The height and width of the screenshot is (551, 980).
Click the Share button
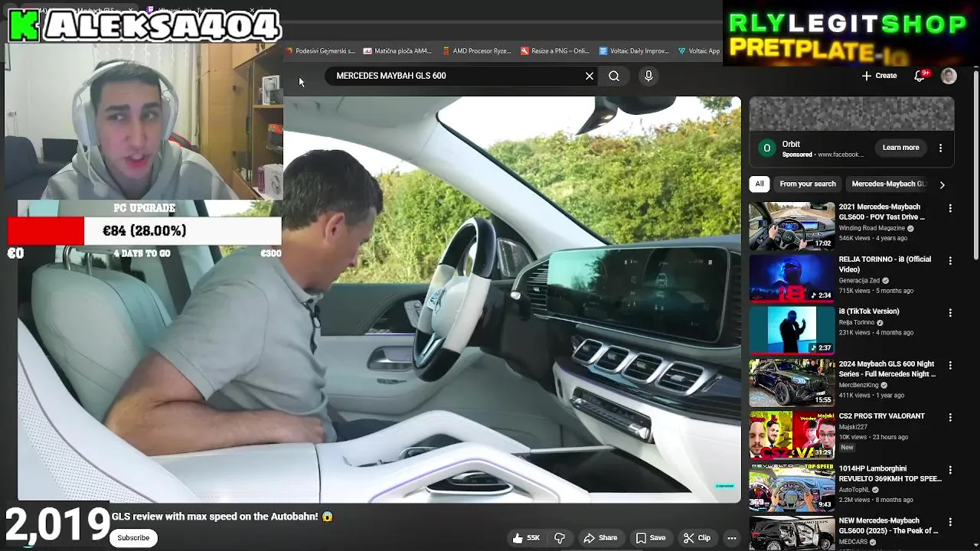(x=600, y=538)
